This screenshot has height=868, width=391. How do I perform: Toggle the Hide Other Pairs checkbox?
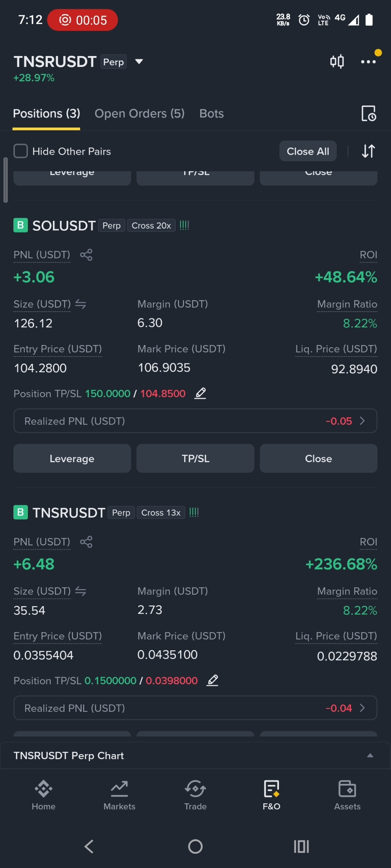tap(21, 151)
